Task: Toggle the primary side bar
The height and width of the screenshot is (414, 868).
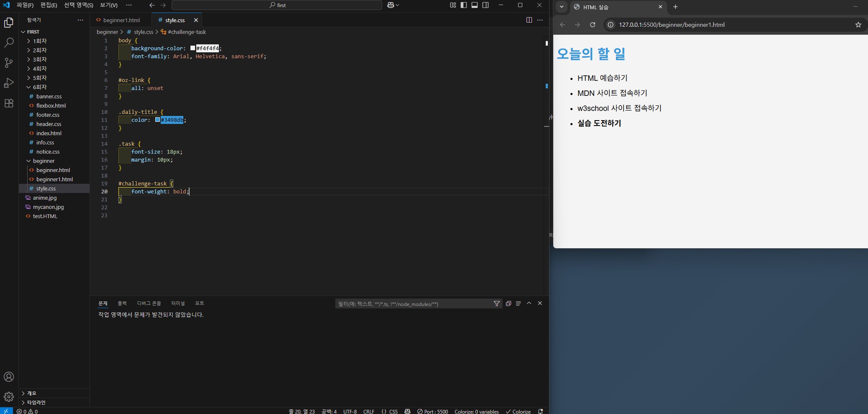Action: coord(464,5)
